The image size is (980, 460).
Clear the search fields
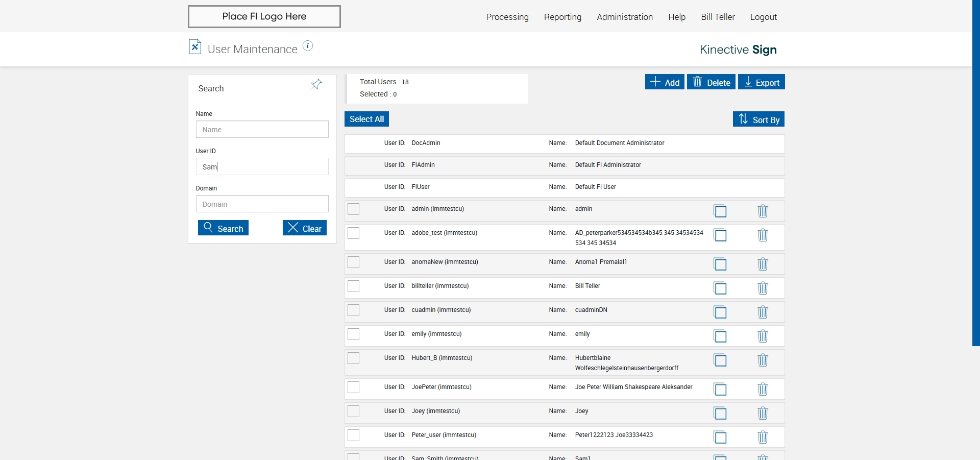(x=305, y=228)
